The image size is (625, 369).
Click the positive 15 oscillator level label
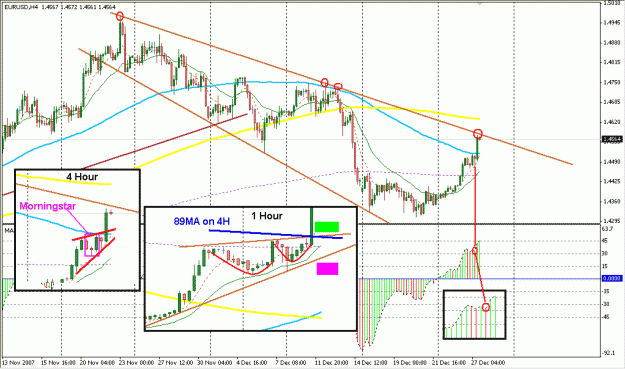(605, 266)
